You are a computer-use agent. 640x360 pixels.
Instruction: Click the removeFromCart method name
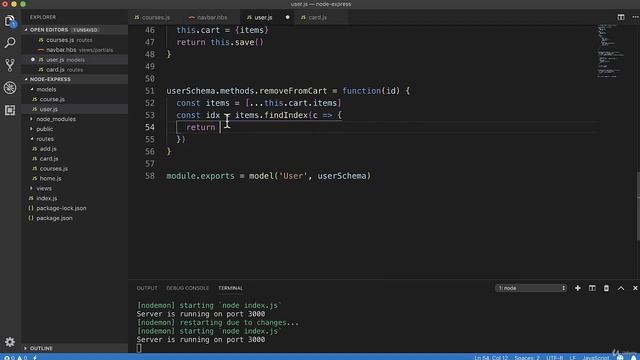coord(293,91)
